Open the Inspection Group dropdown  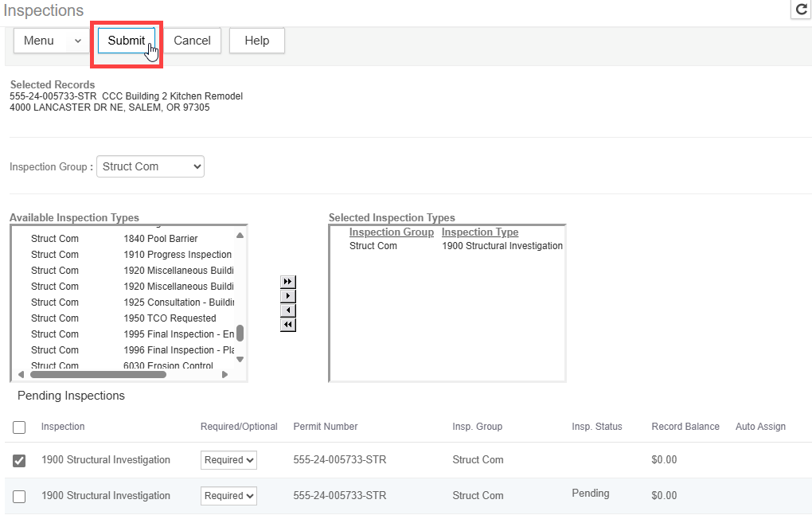point(150,166)
